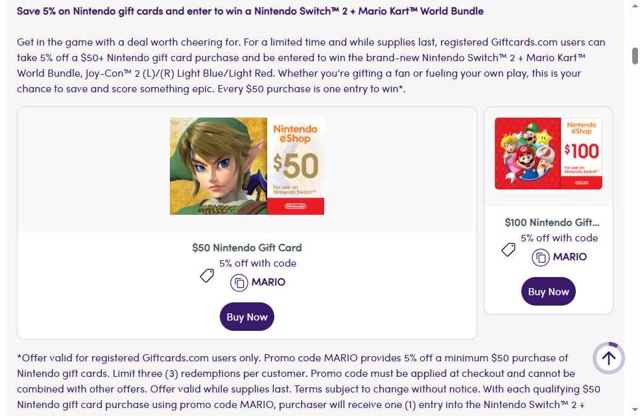Viewport: 640px width, 416px height.
Task: Copy the MARIO code under $100 card
Action: click(x=540, y=258)
